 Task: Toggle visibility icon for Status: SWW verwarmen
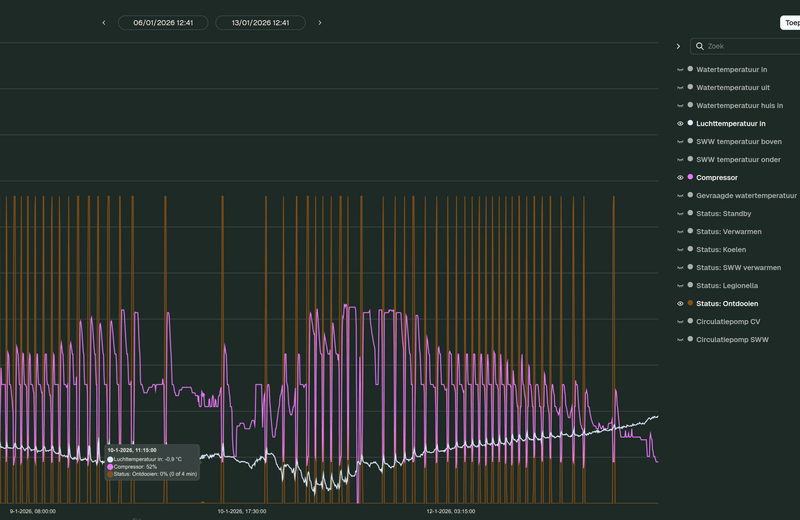(x=680, y=267)
